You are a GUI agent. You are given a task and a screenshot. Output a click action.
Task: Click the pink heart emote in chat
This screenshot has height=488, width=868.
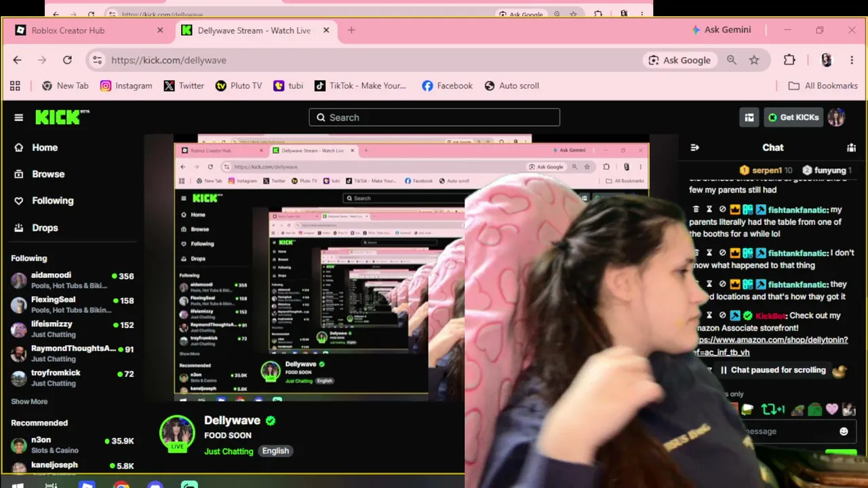pyautogui.click(x=832, y=409)
